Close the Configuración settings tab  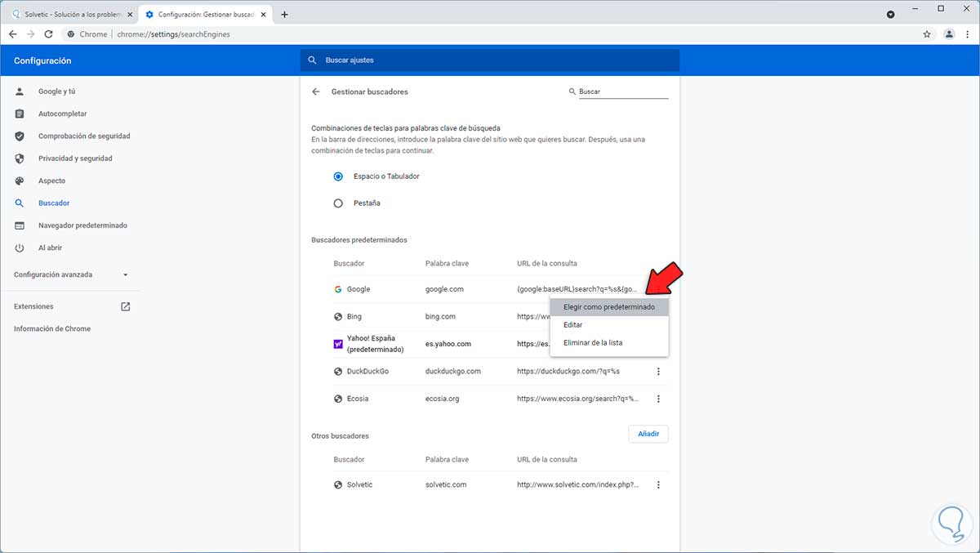(262, 15)
